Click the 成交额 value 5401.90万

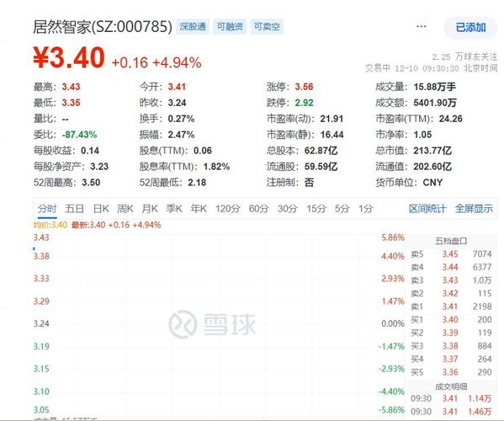pos(435,103)
